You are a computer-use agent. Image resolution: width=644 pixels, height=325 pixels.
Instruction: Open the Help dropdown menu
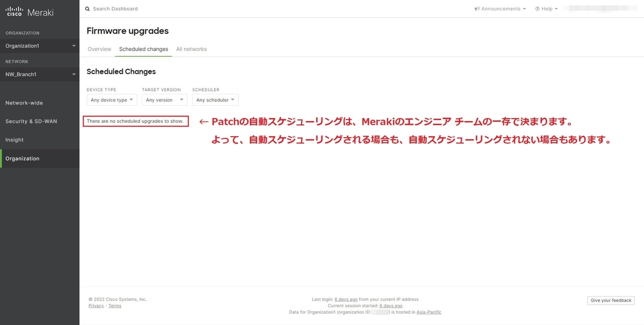click(x=546, y=9)
